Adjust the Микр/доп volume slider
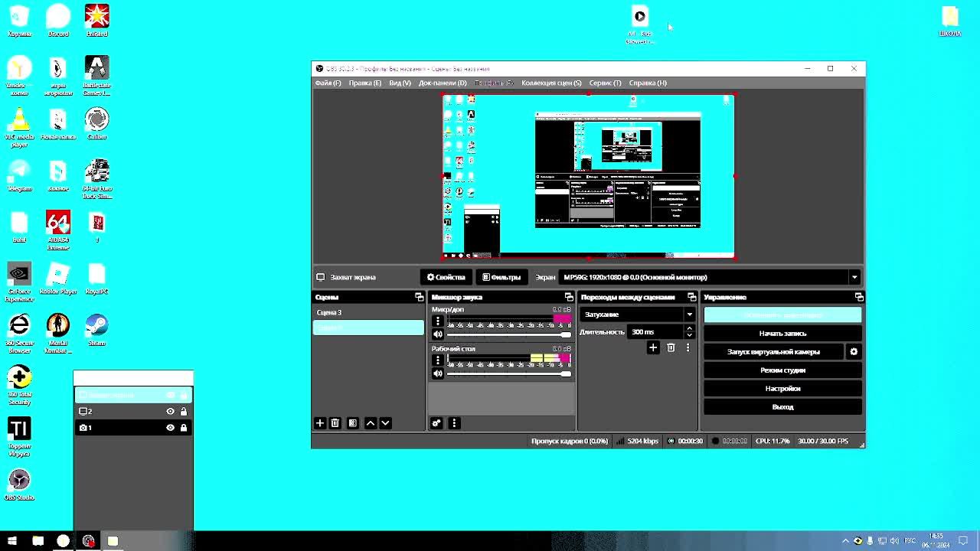Screen dimensions: 980x551 [x=510, y=334]
